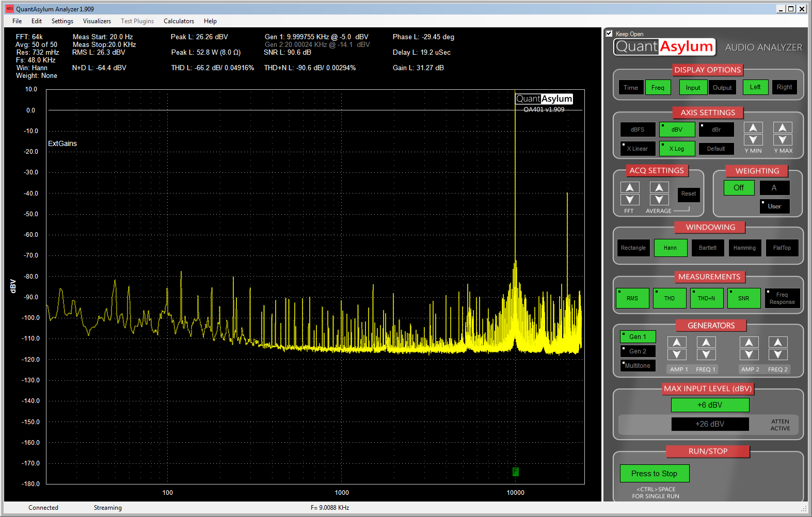
Task: Toggle THD+N measurement
Action: point(707,298)
